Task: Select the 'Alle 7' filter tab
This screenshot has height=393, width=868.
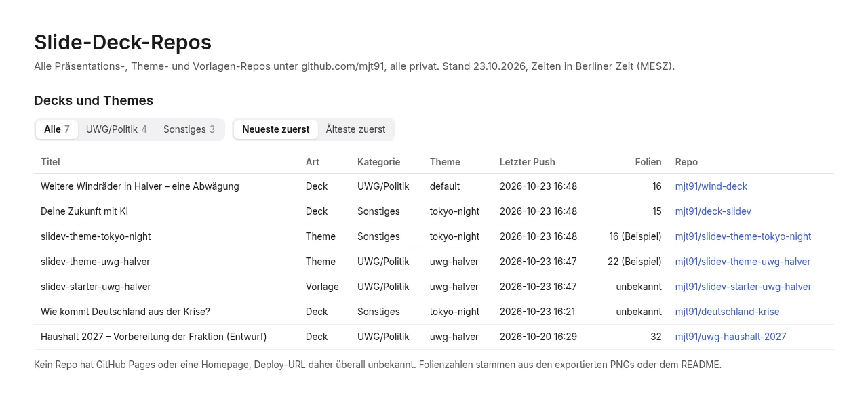Action: pyautogui.click(x=57, y=129)
